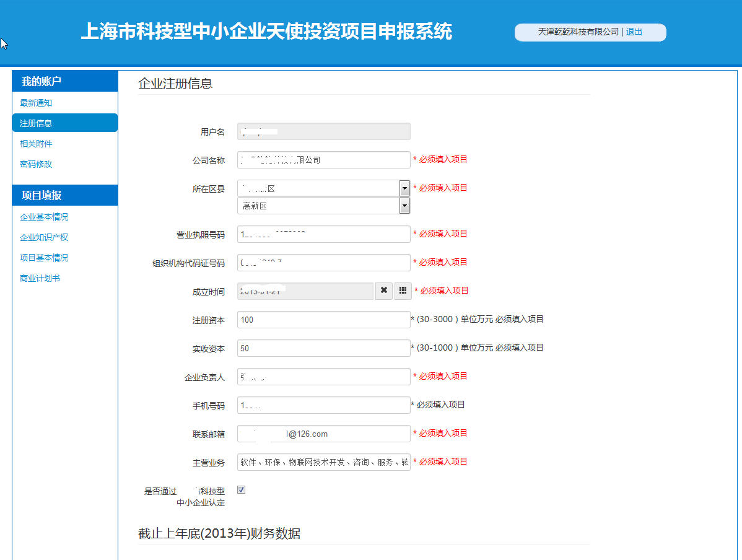Select the 联系邮箱 email field
The image size is (742, 560).
coord(323,434)
